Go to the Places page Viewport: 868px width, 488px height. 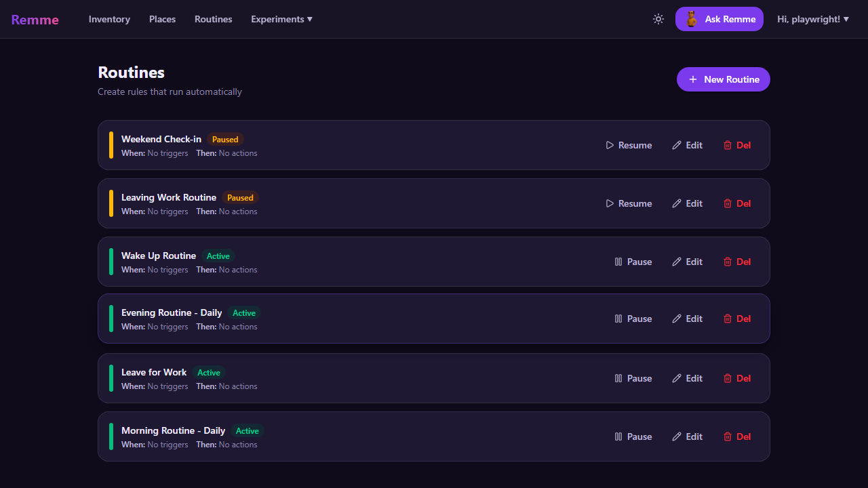pyautogui.click(x=162, y=19)
